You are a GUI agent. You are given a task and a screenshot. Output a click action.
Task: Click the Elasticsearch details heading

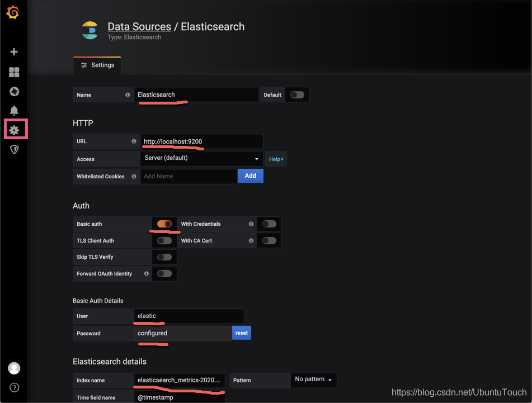click(x=110, y=362)
